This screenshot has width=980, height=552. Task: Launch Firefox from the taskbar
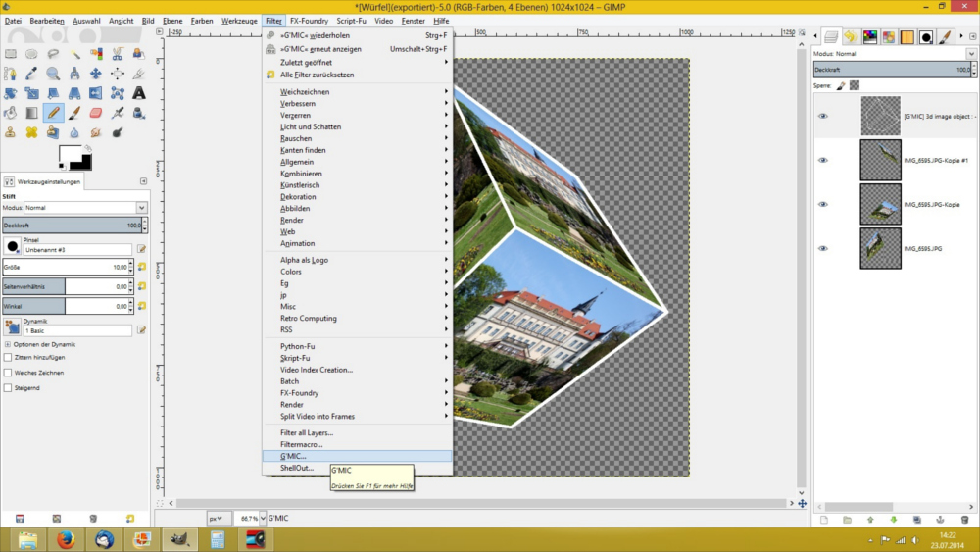[68, 539]
